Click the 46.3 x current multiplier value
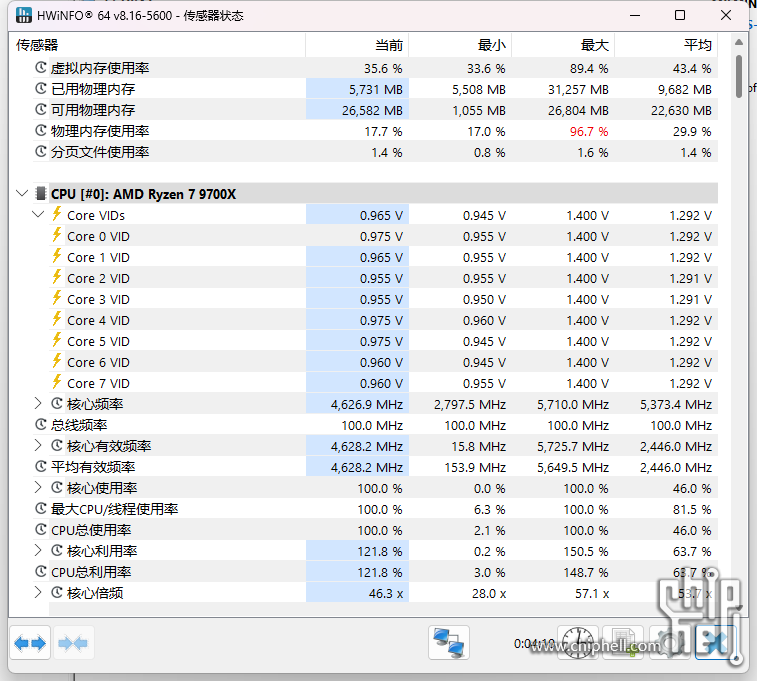Screen dimensions: 757x681 tap(386, 594)
